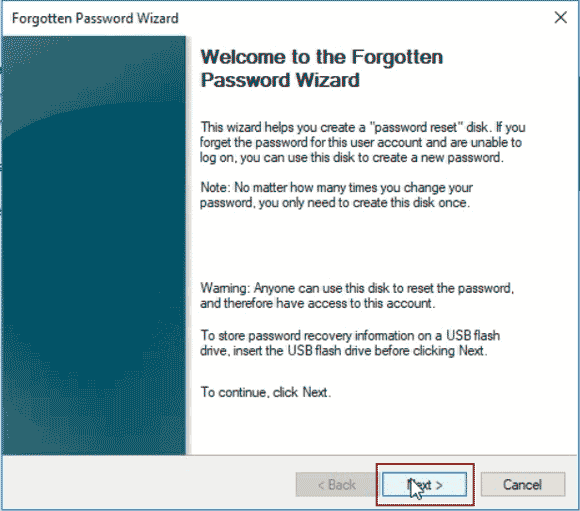Click the "forget the password for this user" line
This screenshot has width=580, height=511.
(361, 142)
